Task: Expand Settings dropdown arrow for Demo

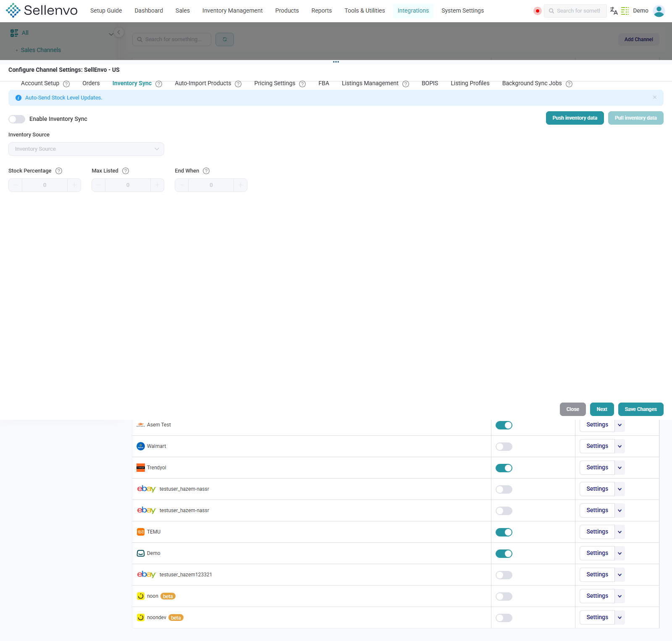Action: [619, 553]
